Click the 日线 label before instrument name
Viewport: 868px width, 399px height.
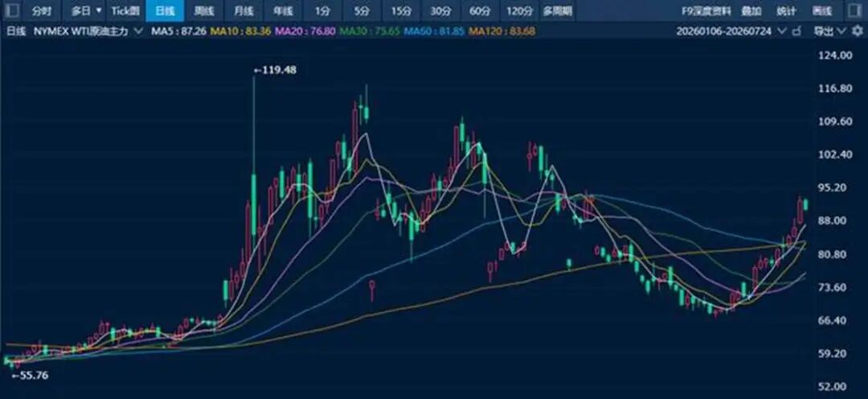(x=16, y=31)
